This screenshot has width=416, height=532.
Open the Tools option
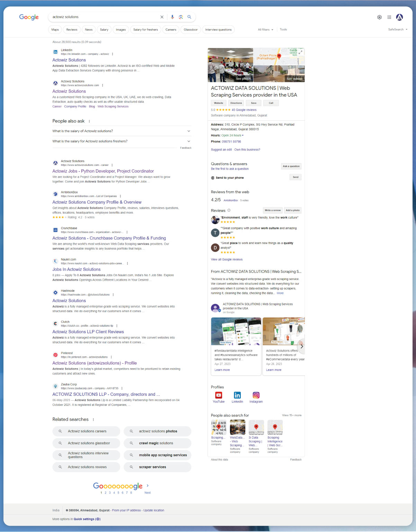tap(283, 30)
